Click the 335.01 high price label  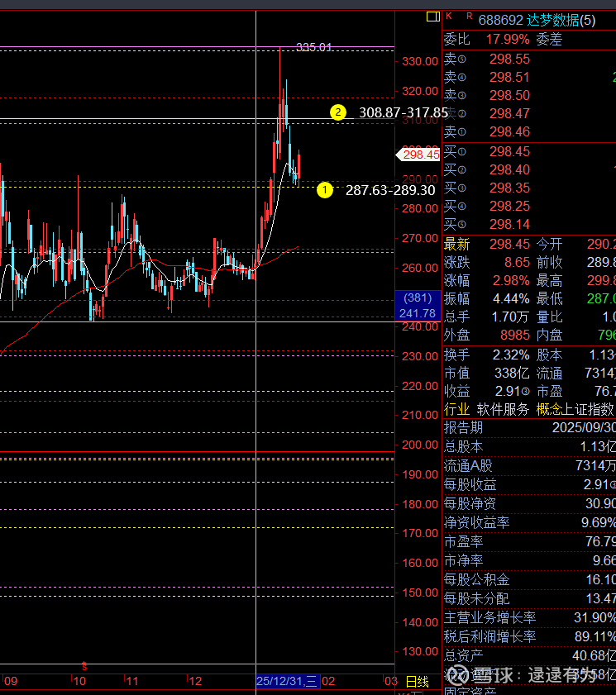tap(313, 47)
